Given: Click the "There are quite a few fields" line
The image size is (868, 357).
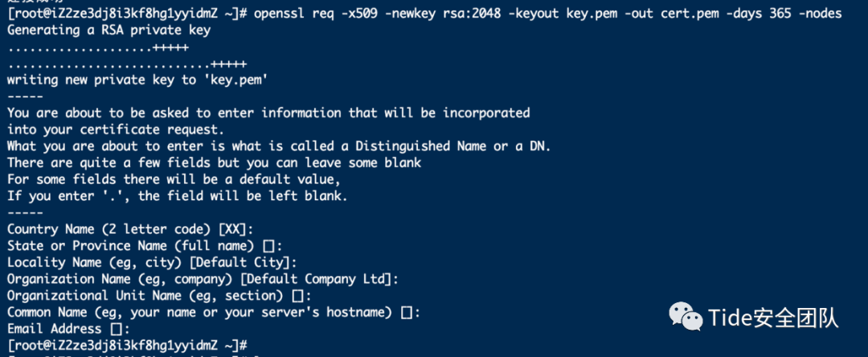Looking at the screenshot, I should [x=214, y=162].
